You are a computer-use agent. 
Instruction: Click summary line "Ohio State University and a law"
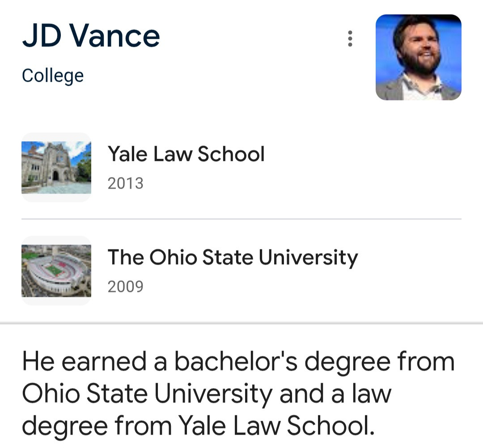pyautogui.click(x=207, y=393)
